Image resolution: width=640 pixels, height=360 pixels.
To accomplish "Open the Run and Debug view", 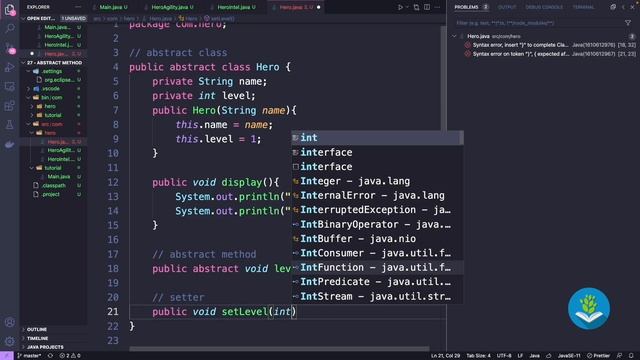I will pyautogui.click(x=9, y=67).
